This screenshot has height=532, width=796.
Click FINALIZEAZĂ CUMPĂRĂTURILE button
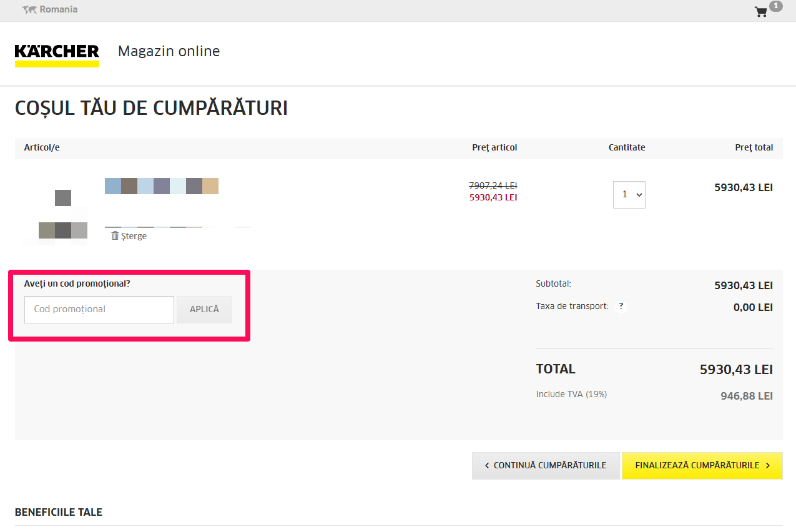(x=702, y=466)
